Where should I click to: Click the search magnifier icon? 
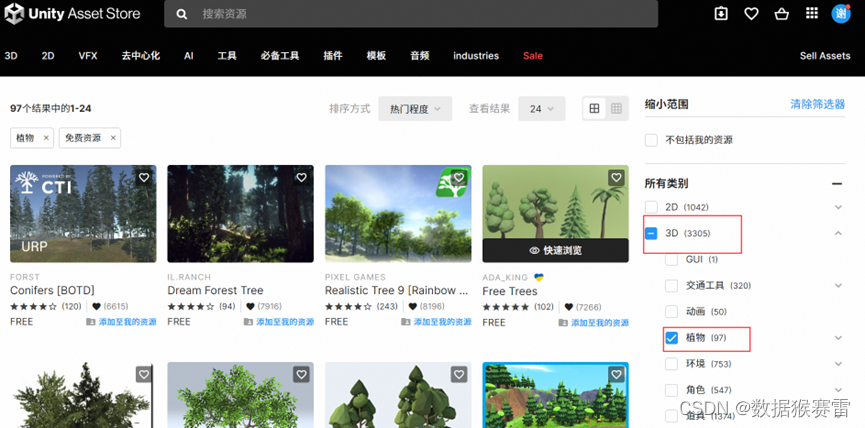pyautogui.click(x=181, y=14)
